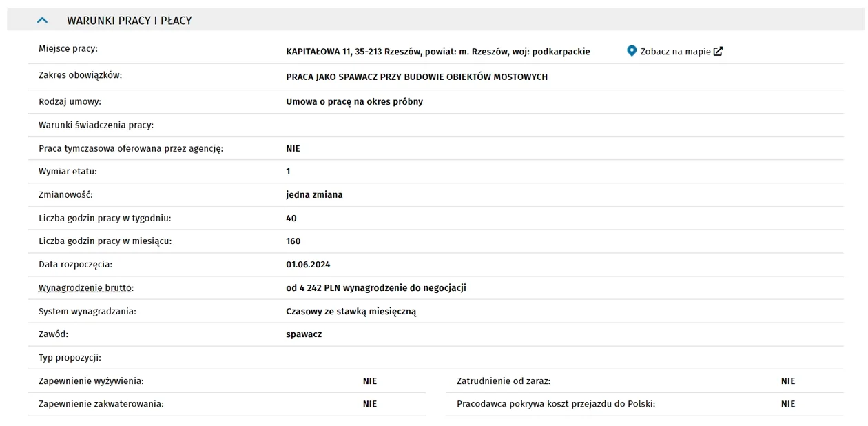Click the Warunki świadczenia pracy label
The width and height of the screenshot is (868, 426).
[x=96, y=125]
